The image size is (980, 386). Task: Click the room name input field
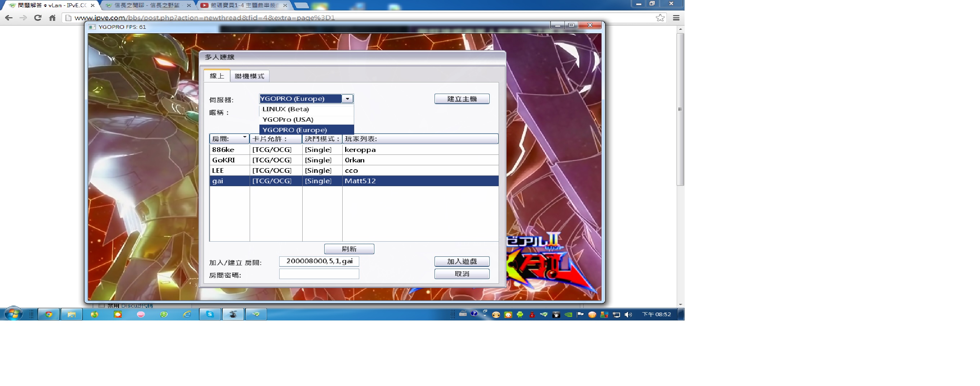[x=319, y=261]
